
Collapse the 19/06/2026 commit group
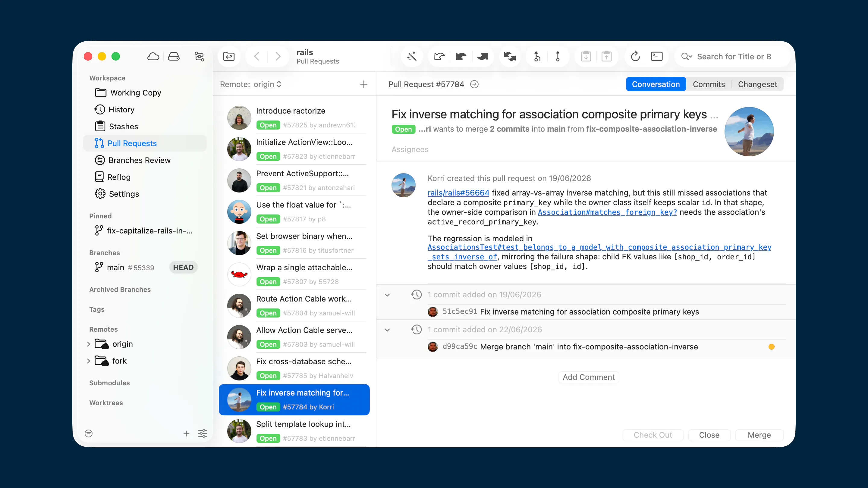[387, 295]
